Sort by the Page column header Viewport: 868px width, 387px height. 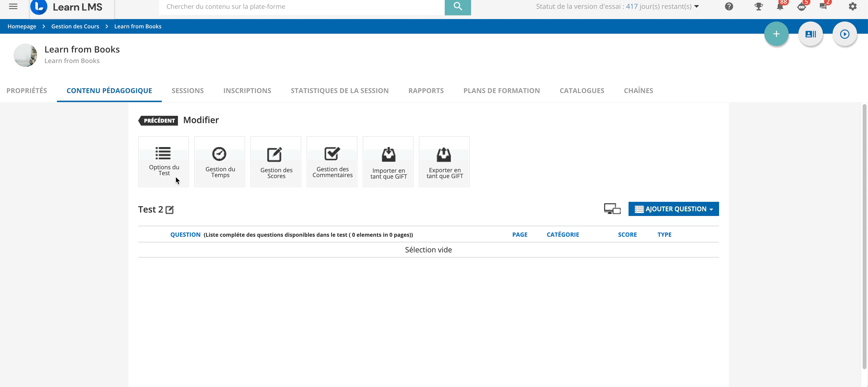520,235
